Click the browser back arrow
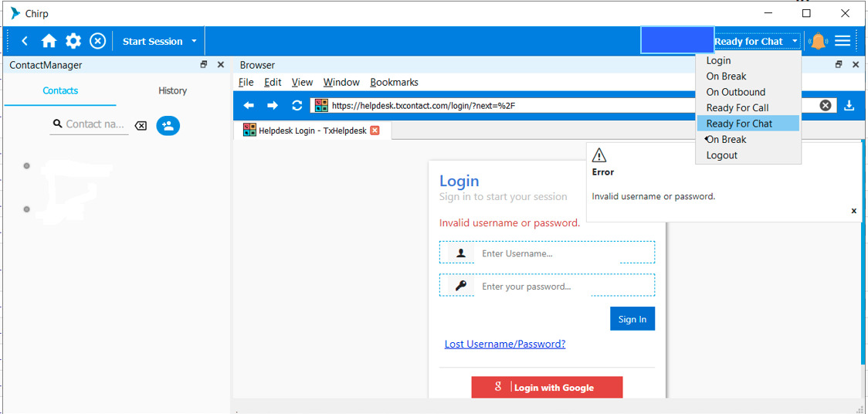 (x=249, y=106)
